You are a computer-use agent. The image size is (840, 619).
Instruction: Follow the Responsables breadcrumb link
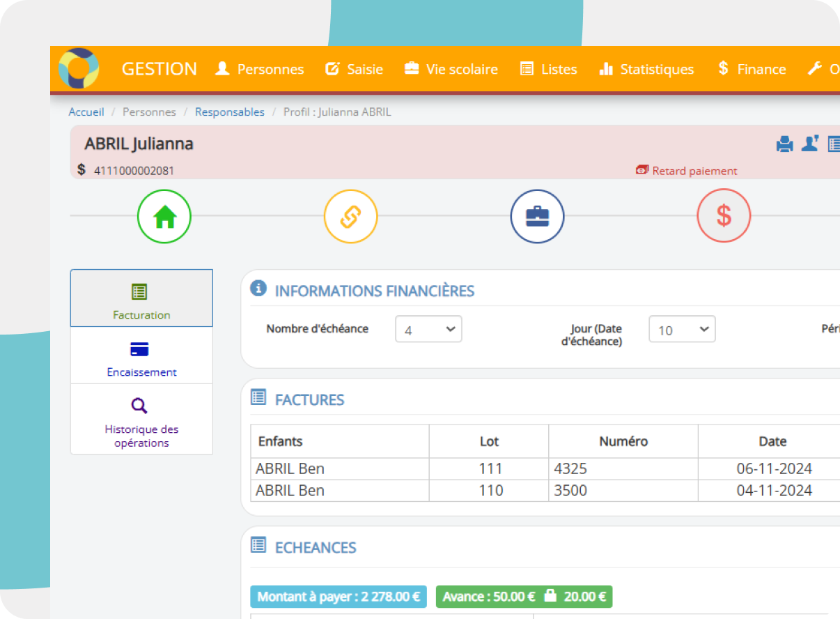230,112
